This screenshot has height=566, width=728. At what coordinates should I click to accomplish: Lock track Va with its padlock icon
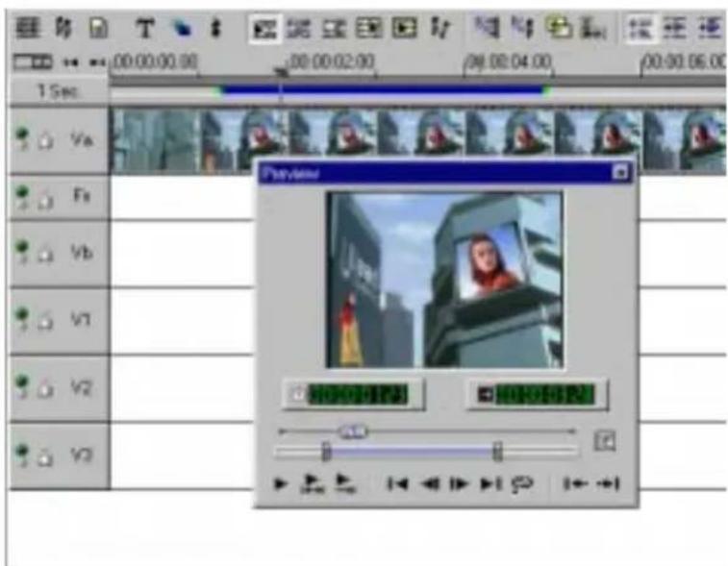(x=45, y=140)
